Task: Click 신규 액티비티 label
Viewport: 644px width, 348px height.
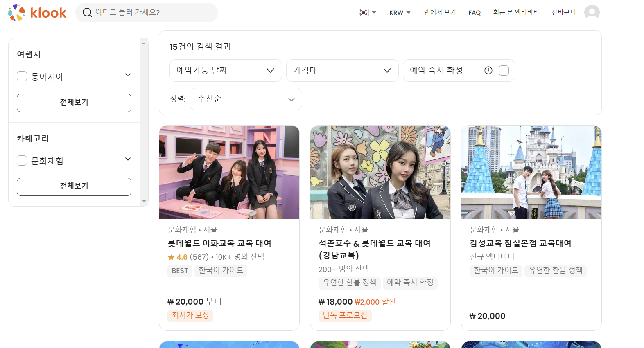Action: [x=492, y=257]
